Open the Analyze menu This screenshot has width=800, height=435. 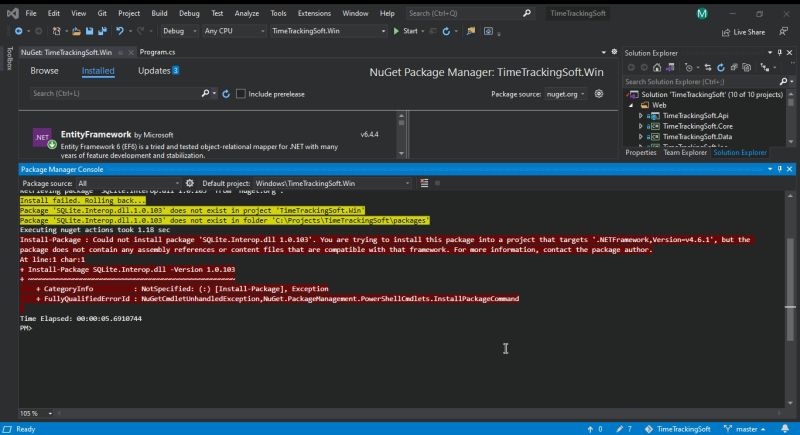tap(247, 13)
